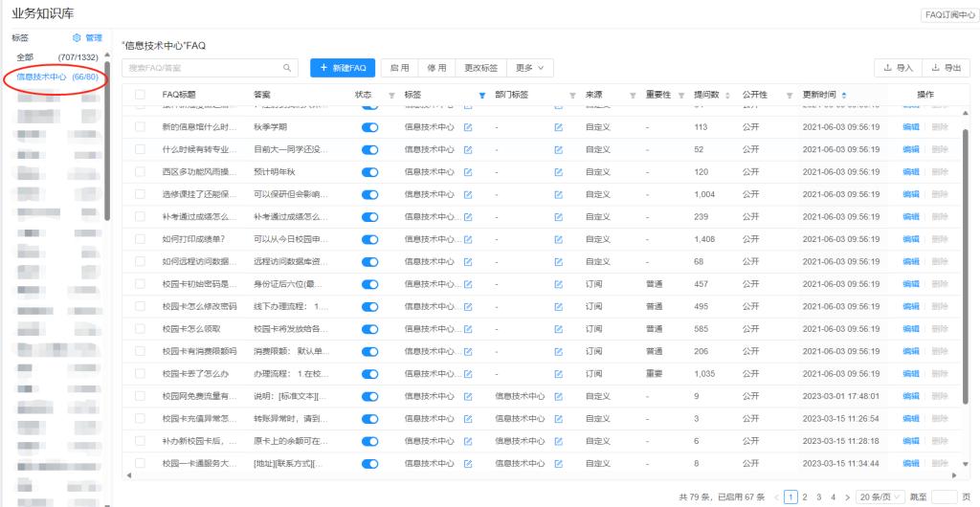The height and width of the screenshot is (507, 980).
Task: Click the blue filter icon on 标签 column
Action: pos(481,95)
